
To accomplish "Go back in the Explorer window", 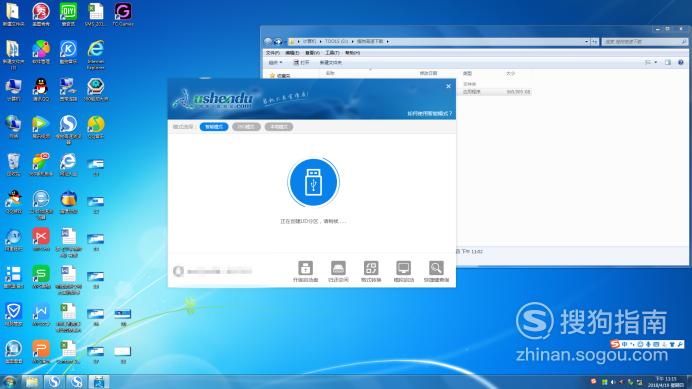I will point(268,42).
